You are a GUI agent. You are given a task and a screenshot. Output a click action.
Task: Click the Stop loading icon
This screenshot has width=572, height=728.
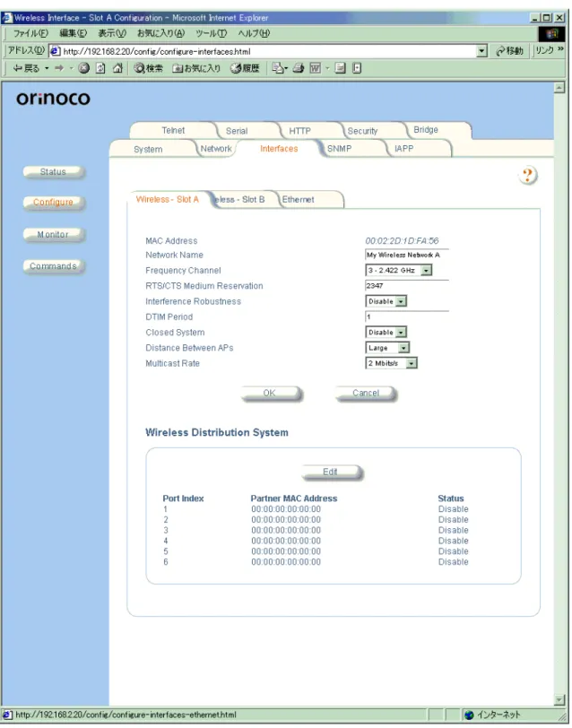pos(83,69)
